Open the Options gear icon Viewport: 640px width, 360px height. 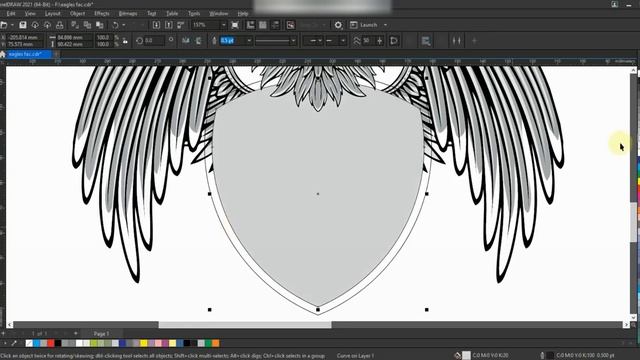click(338, 25)
